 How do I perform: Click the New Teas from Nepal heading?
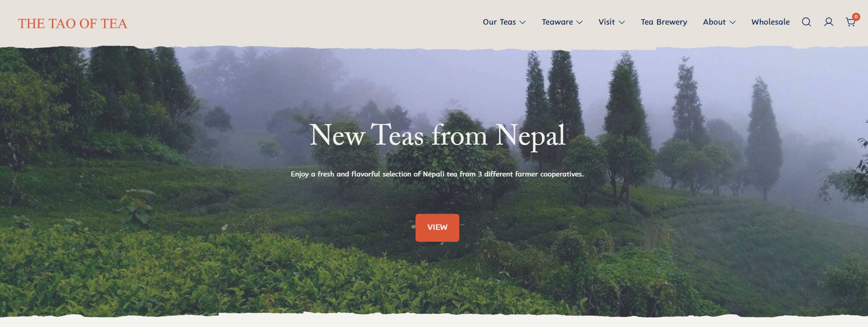coord(437,135)
